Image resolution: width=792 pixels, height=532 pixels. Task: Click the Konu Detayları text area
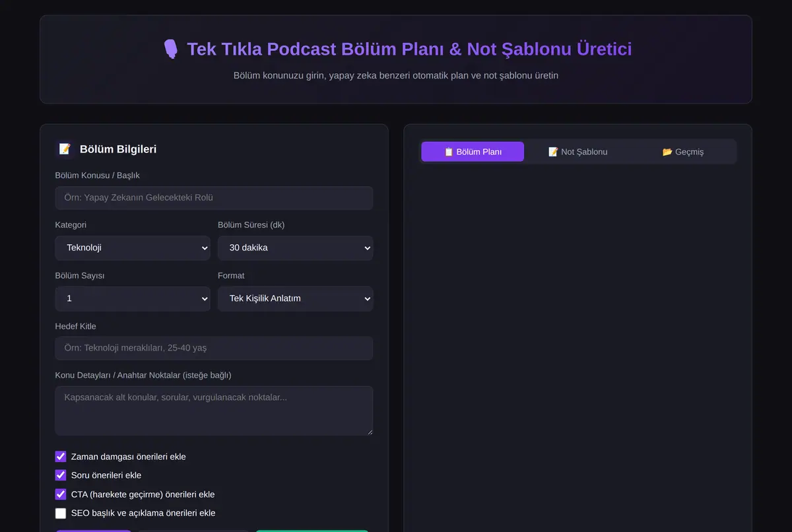[214, 411]
